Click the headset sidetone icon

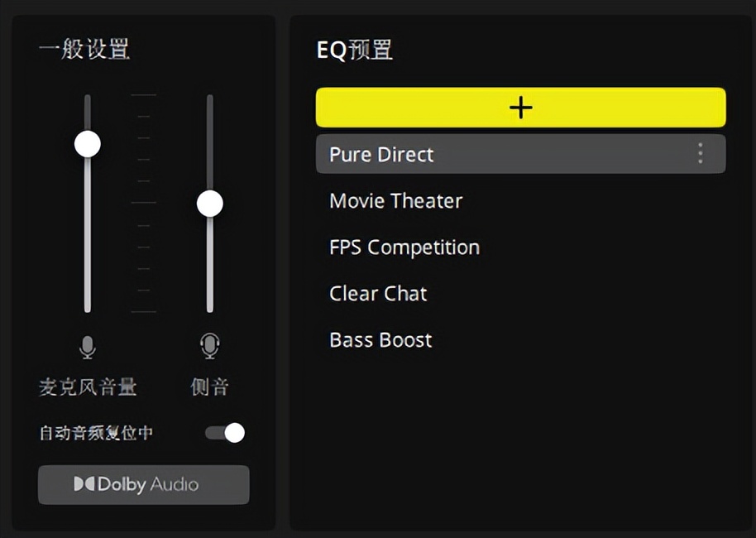pyautogui.click(x=210, y=347)
